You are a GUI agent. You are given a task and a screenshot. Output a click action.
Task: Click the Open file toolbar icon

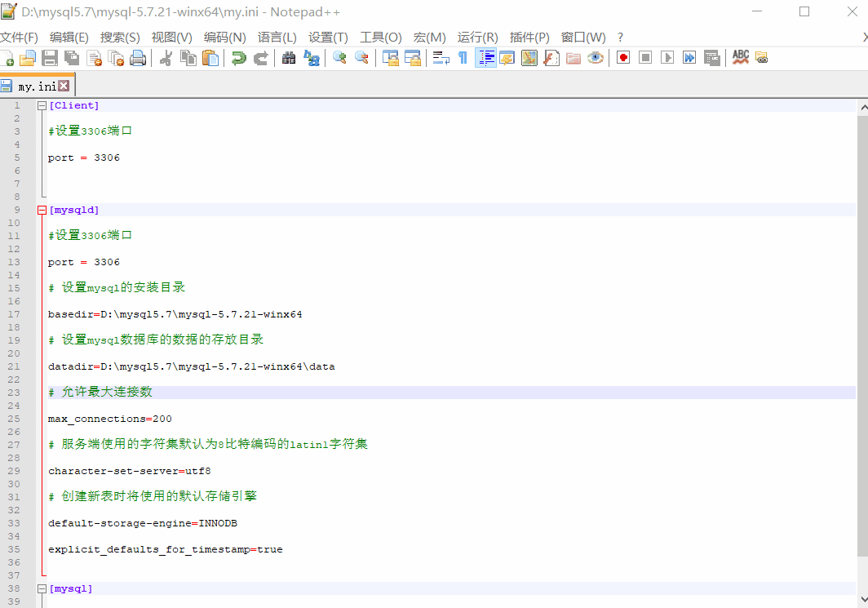(x=28, y=58)
